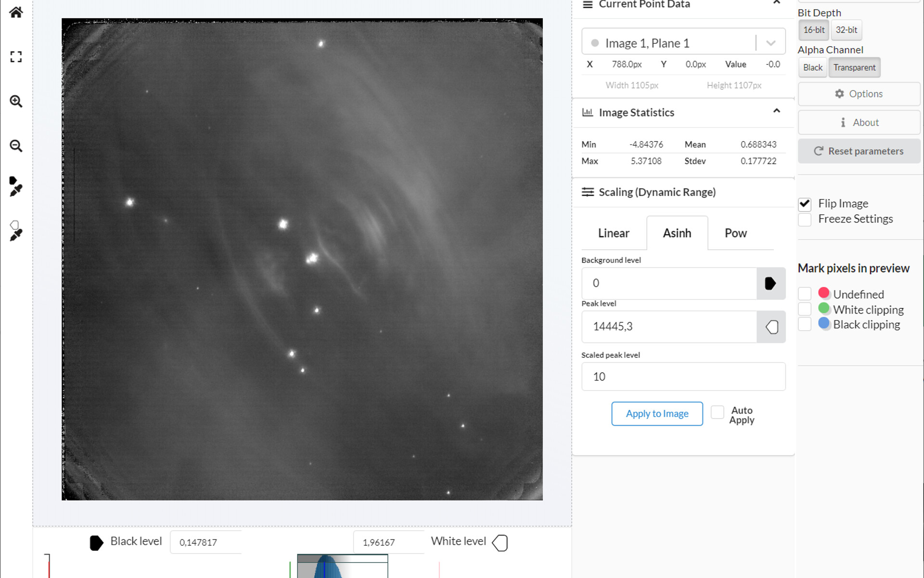Screen dimensions: 924x578
Task: Enable Flip Image checkbox
Action: [805, 204]
